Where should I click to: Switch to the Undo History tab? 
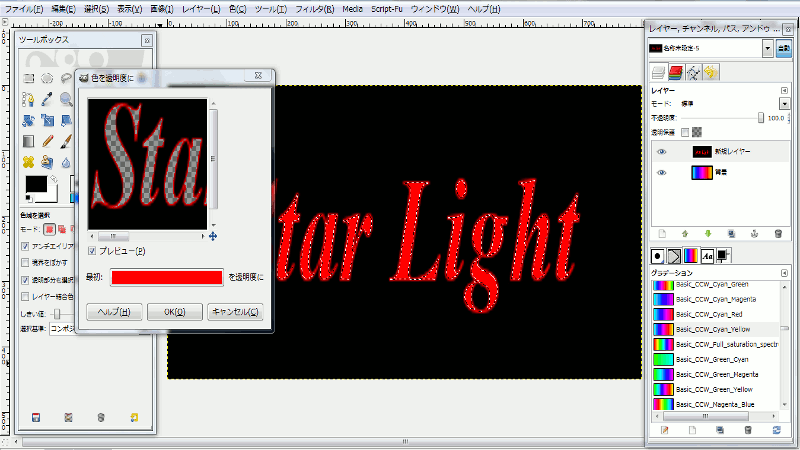pos(710,72)
